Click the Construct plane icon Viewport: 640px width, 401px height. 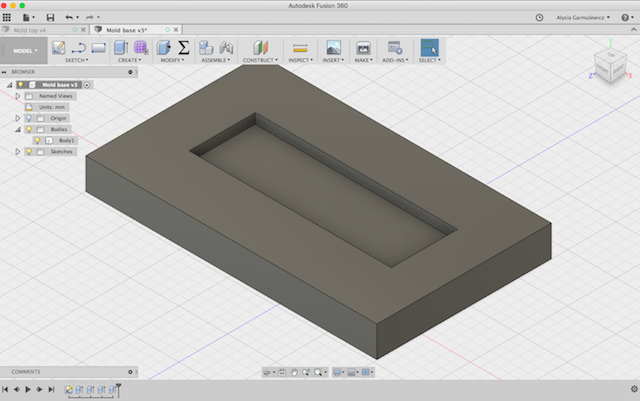pos(260,48)
